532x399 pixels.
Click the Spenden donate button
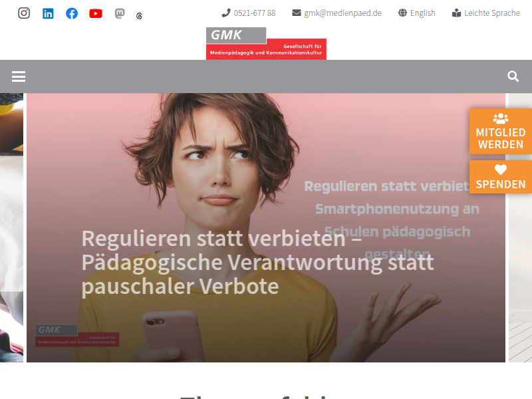501,177
